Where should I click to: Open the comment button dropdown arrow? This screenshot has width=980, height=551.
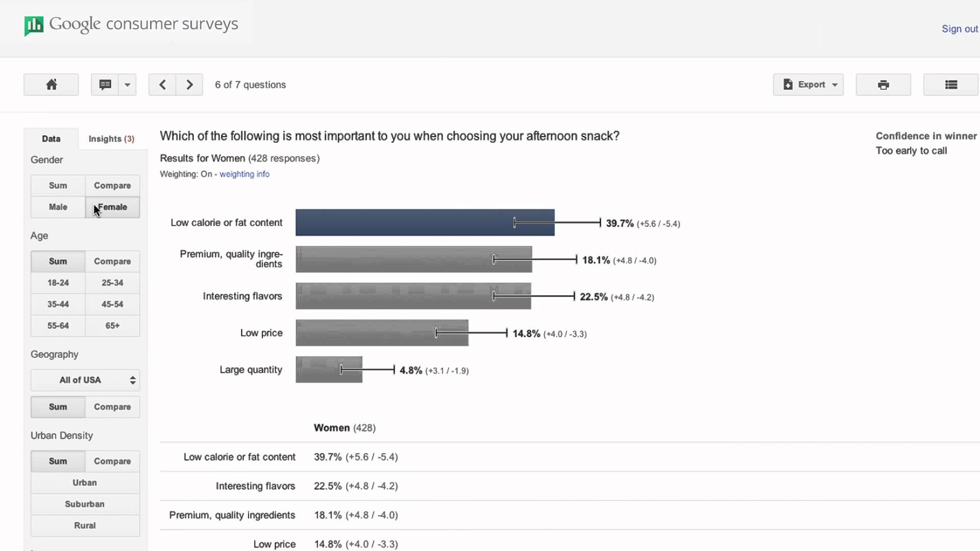point(127,84)
